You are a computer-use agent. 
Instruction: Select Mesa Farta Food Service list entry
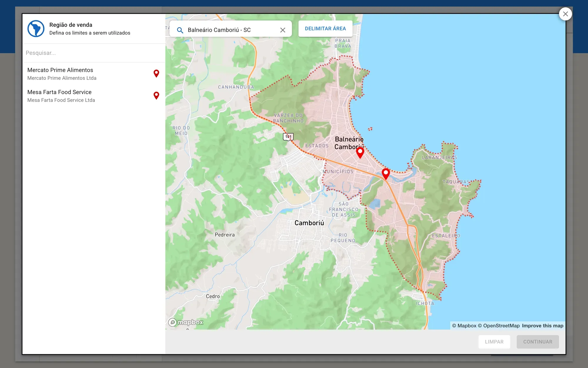(x=94, y=96)
